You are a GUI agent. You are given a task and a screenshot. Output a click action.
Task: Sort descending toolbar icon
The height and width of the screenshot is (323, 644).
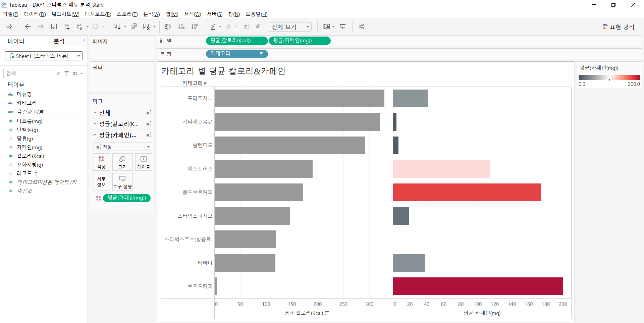pos(194,26)
